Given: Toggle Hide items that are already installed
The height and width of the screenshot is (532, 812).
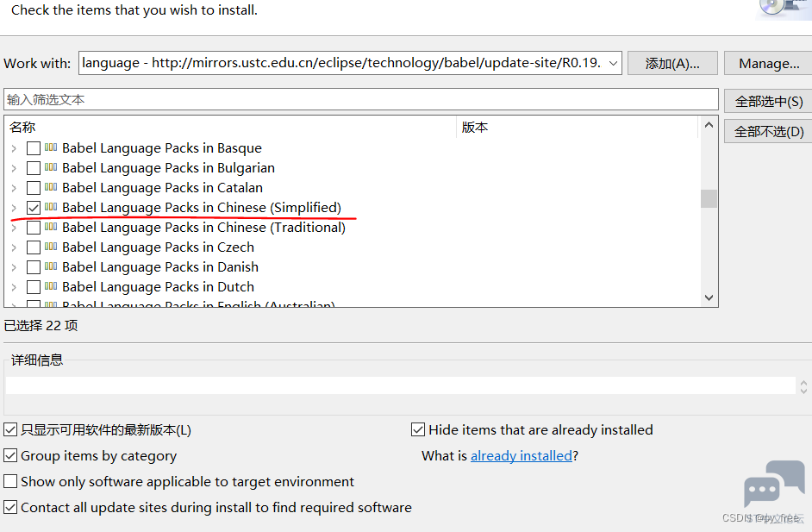Looking at the screenshot, I should pos(419,430).
